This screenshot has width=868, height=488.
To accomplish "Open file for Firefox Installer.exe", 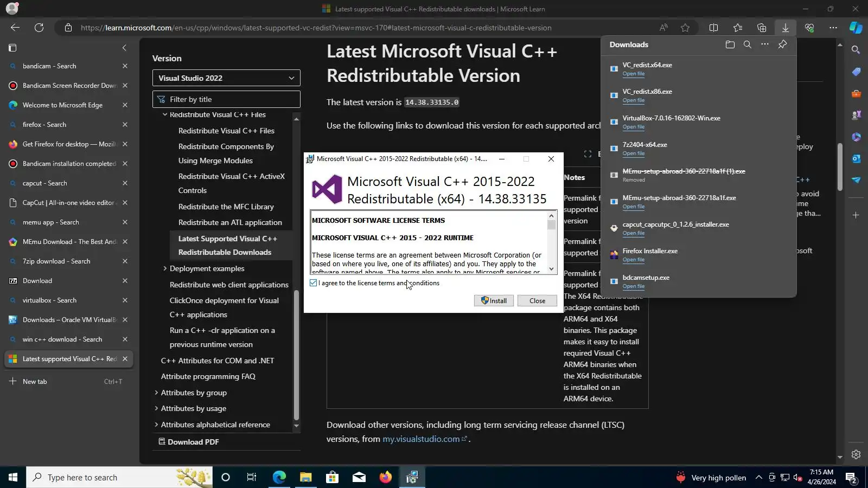I will [633, 260].
